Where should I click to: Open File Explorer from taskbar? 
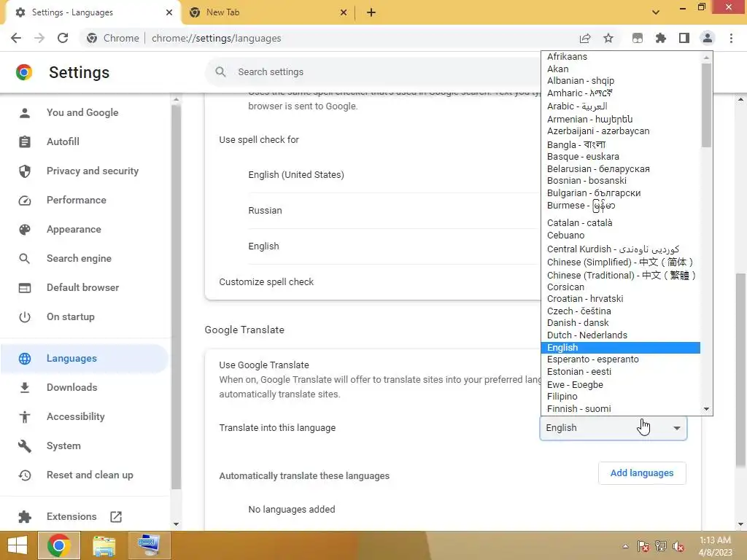[x=104, y=545]
